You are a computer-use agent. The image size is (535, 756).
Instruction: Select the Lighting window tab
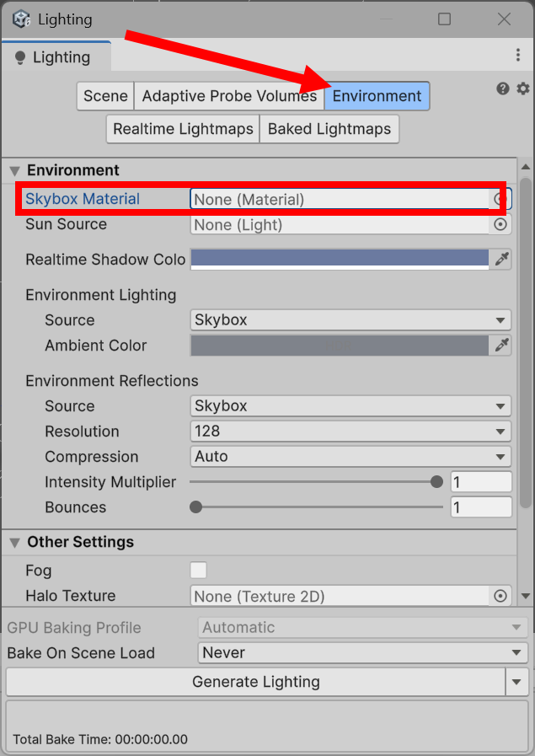click(x=57, y=57)
